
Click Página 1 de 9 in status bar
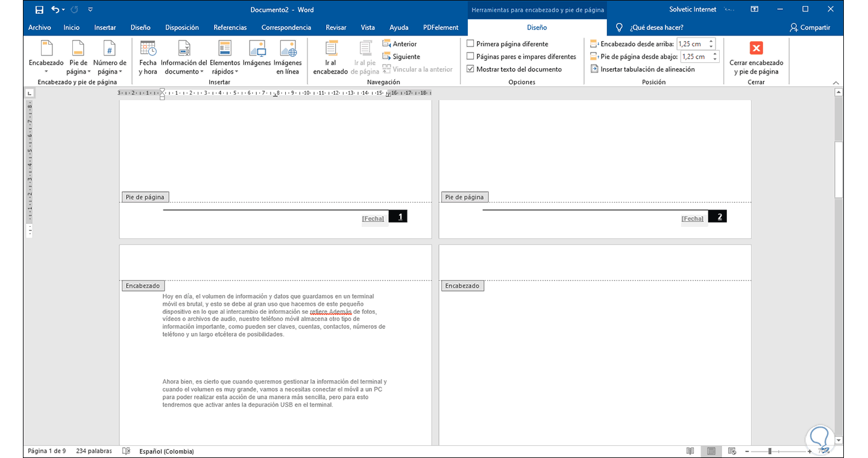[47, 451]
